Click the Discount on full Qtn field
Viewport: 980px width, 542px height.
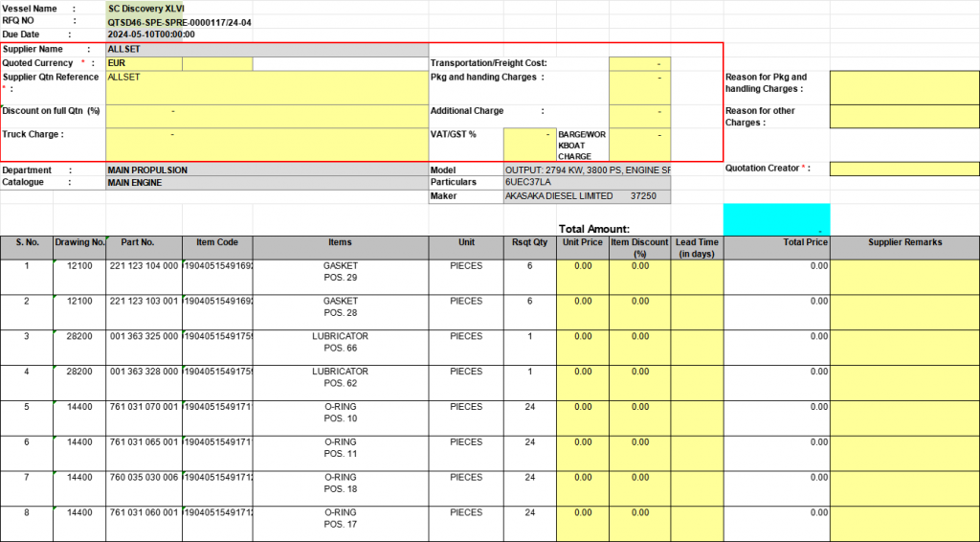tap(267, 116)
